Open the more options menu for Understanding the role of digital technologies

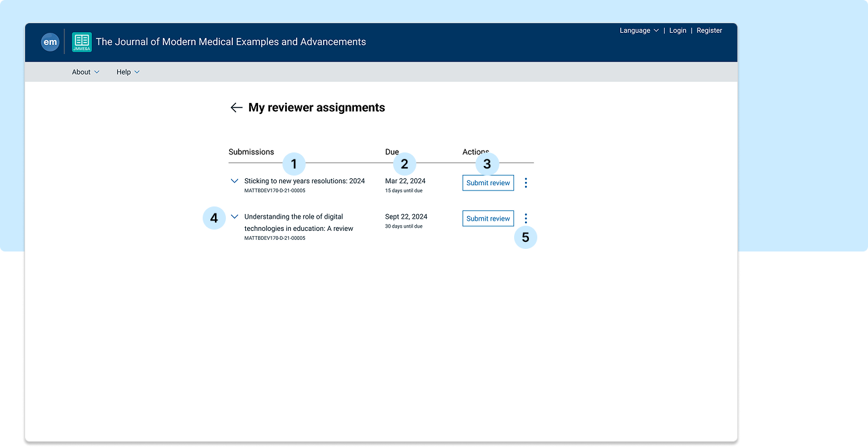pos(526,219)
